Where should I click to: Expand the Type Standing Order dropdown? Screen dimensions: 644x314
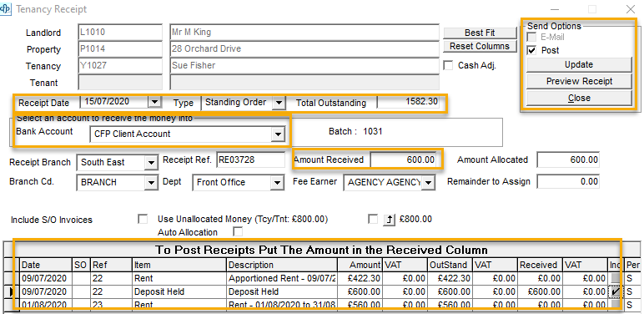(279, 103)
